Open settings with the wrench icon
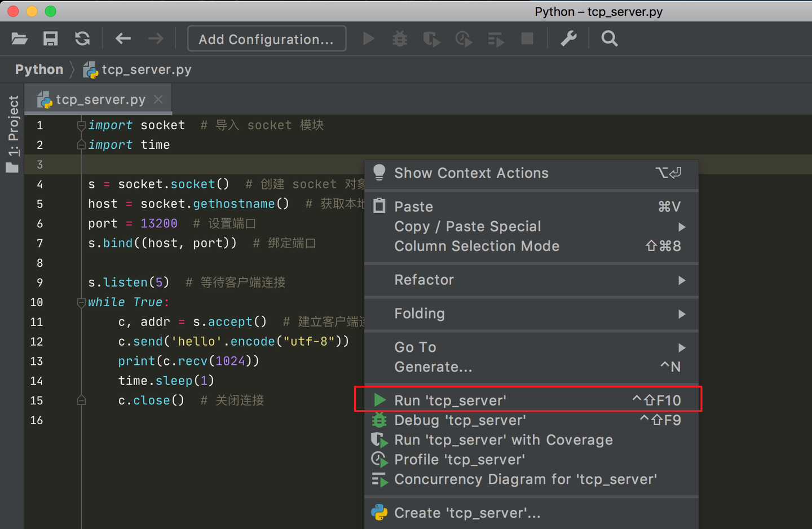 (x=568, y=38)
